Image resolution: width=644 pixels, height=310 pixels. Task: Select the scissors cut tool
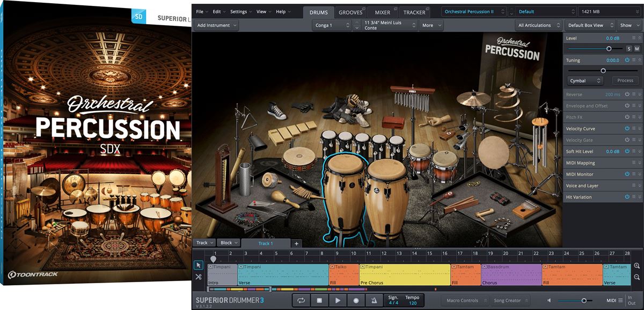coord(199,277)
